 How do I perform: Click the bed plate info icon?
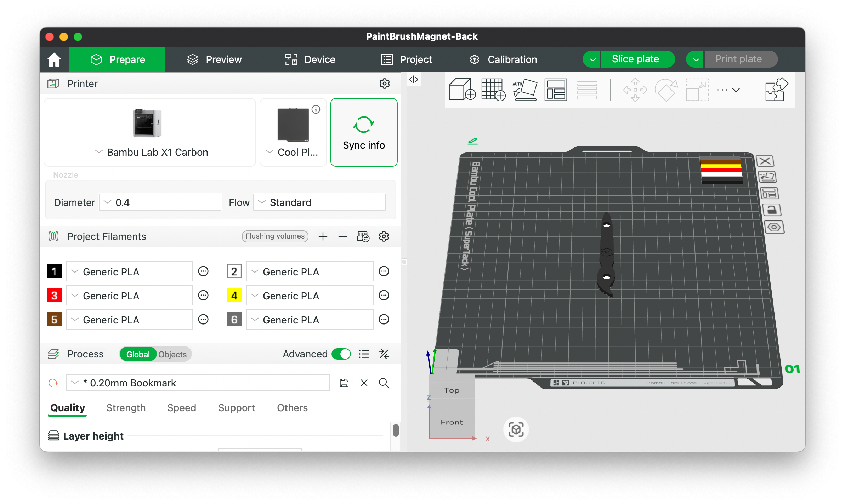[x=316, y=109]
